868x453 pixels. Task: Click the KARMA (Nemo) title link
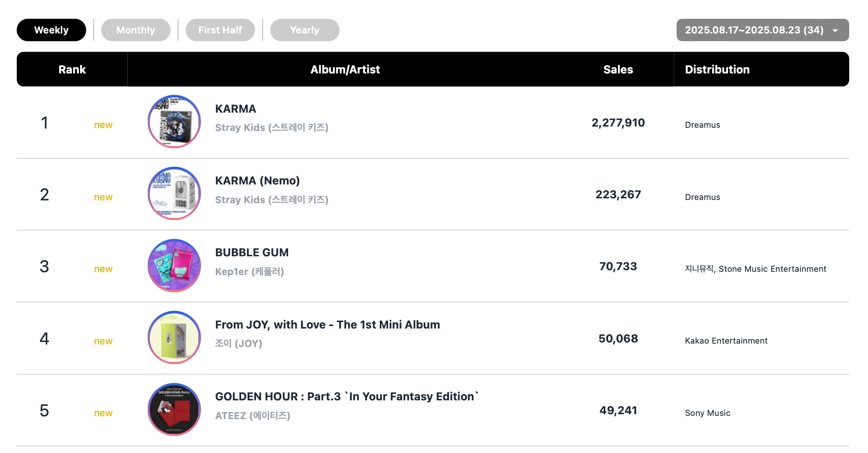tap(258, 180)
